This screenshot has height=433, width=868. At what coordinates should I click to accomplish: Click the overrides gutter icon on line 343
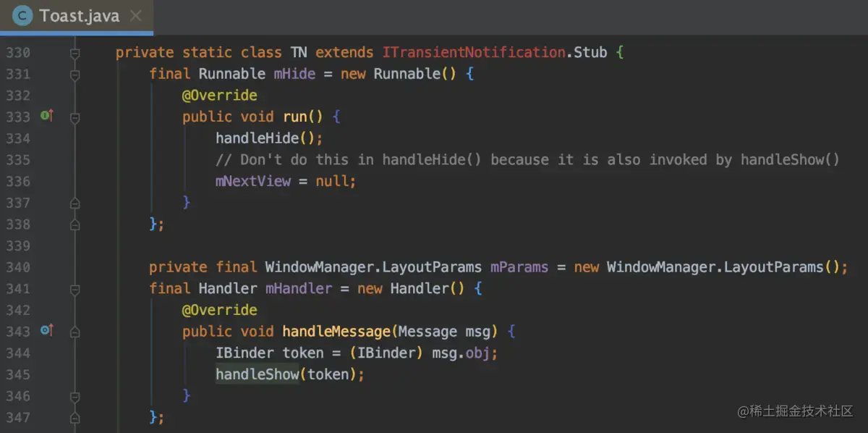(47, 331)
